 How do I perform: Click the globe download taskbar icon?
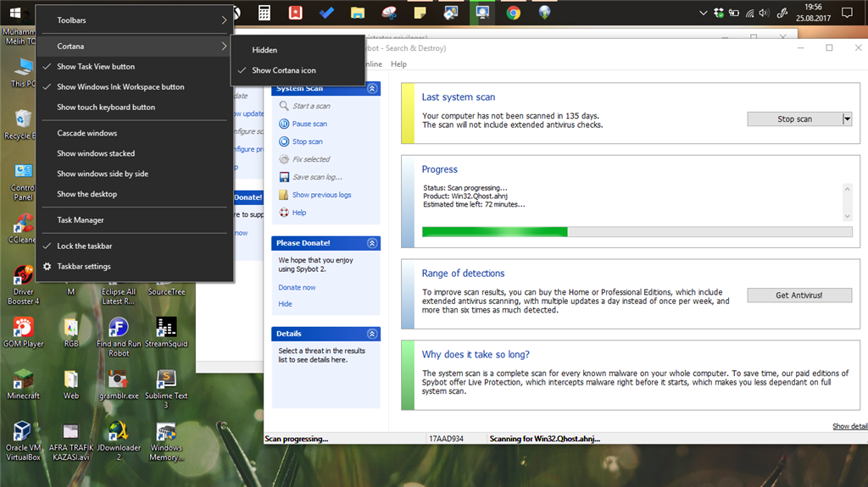(x=545, y=13)
